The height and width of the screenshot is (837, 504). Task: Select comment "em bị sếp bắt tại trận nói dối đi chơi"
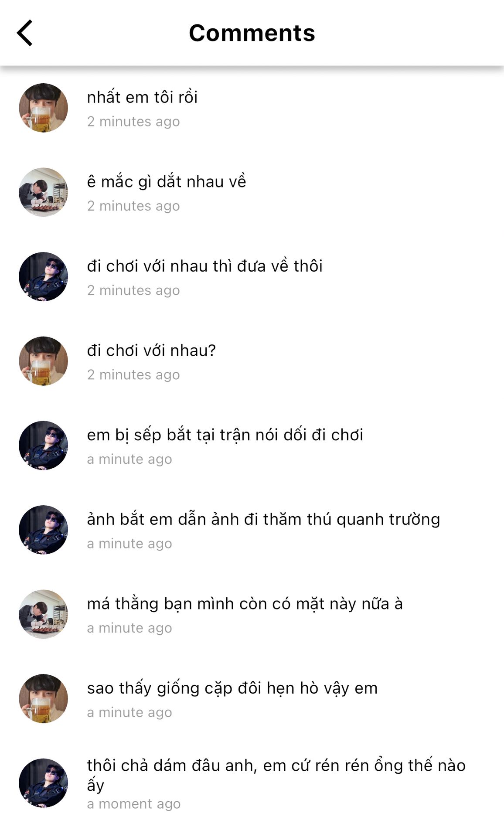pos(225,435)
